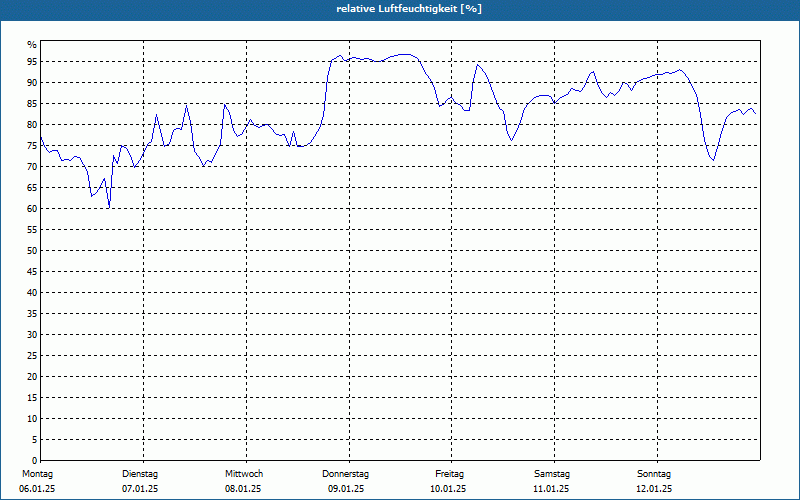Click the y-axis value 95

point(32,62)
